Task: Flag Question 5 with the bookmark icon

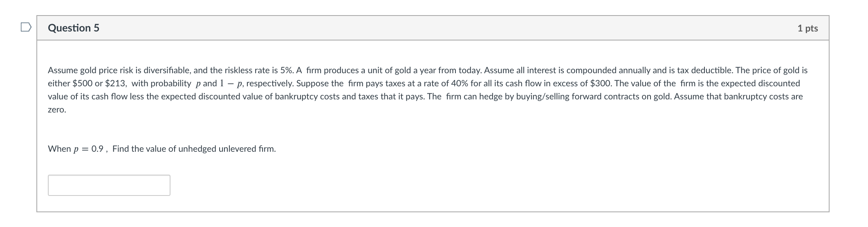Action: tap(26, 27)
